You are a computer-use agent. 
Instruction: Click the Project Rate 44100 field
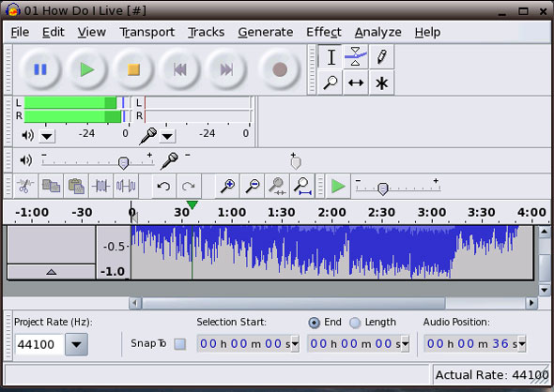click(38, 344)
